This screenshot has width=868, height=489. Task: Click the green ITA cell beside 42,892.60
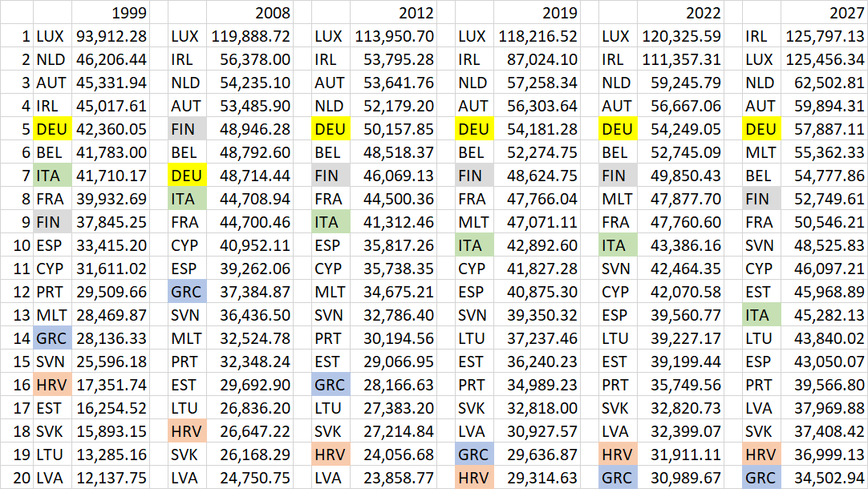click(474, 245)
